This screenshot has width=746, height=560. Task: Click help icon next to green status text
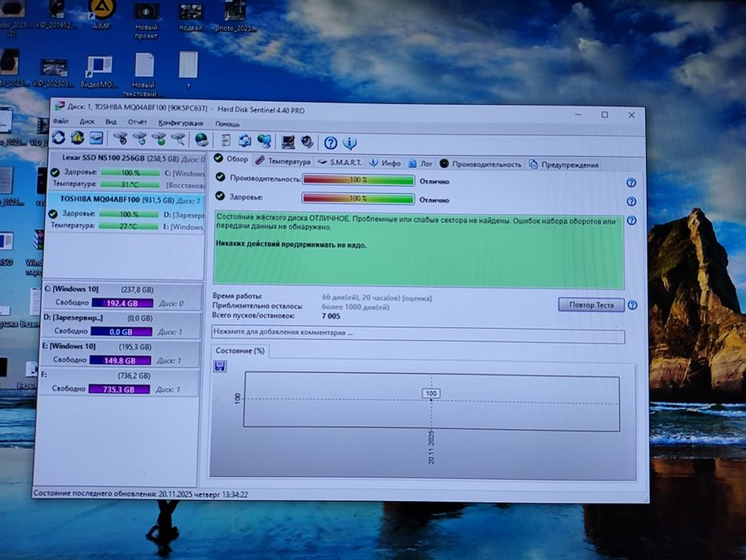click(x=632, y=221)
